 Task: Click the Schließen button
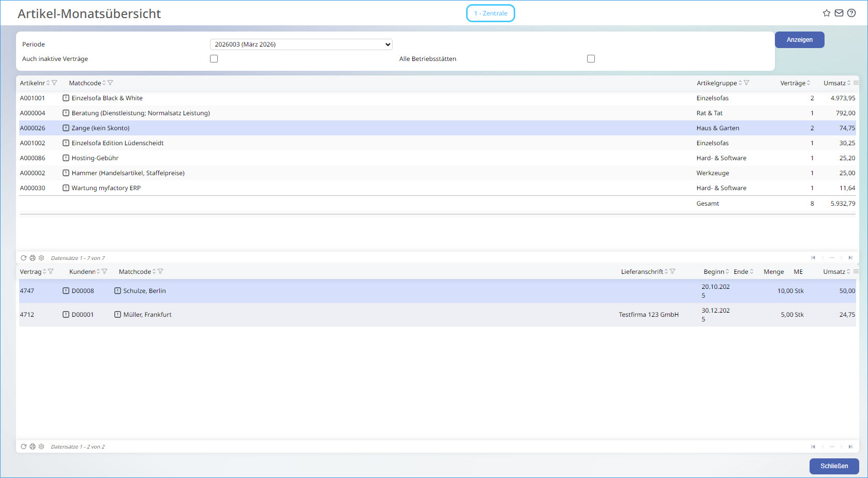click(x=834, y=466)
